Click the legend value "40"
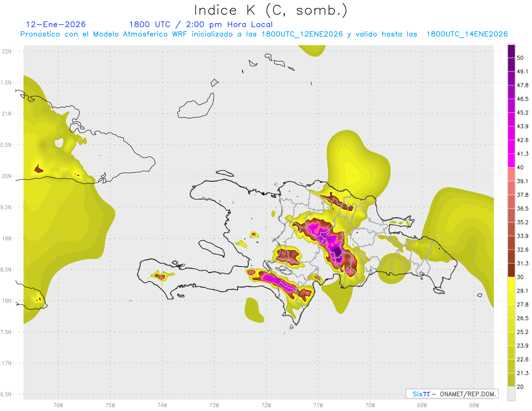The width and height of the screenshot is (532, 411). point(521,168)
